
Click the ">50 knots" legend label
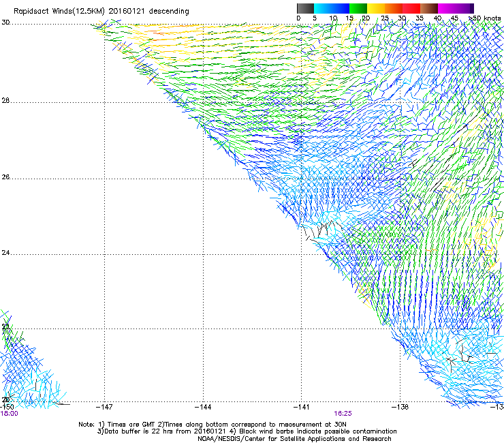(x=485, y=18)
